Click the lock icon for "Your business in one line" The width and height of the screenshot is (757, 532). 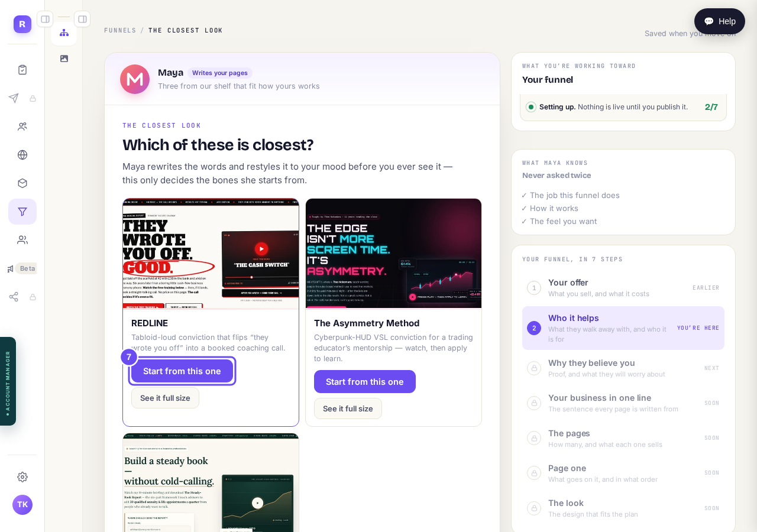tap(534, 403)
